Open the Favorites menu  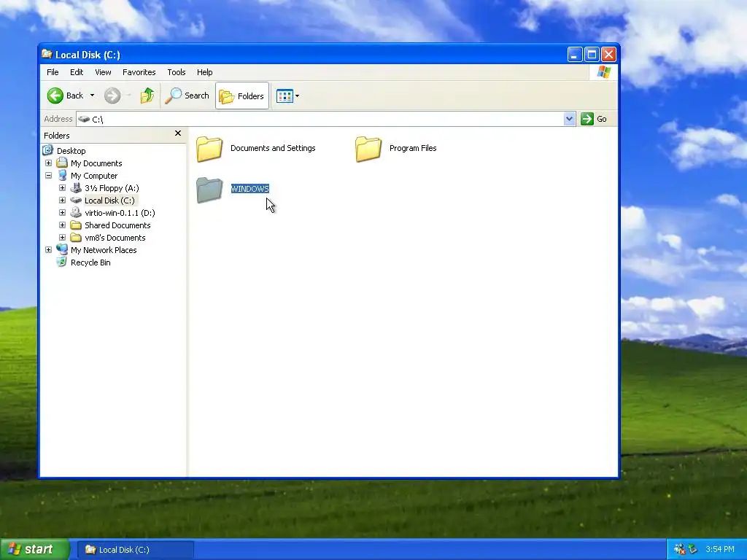pyautogui.click(x=139, y=72)
